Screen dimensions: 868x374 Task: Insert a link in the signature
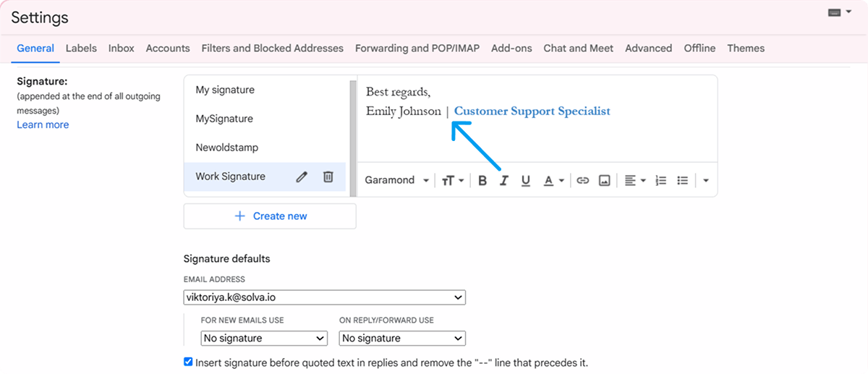coord(582,181)
